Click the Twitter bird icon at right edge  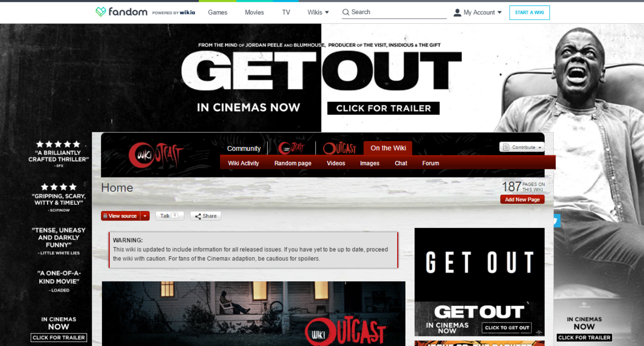click(557, 221)
